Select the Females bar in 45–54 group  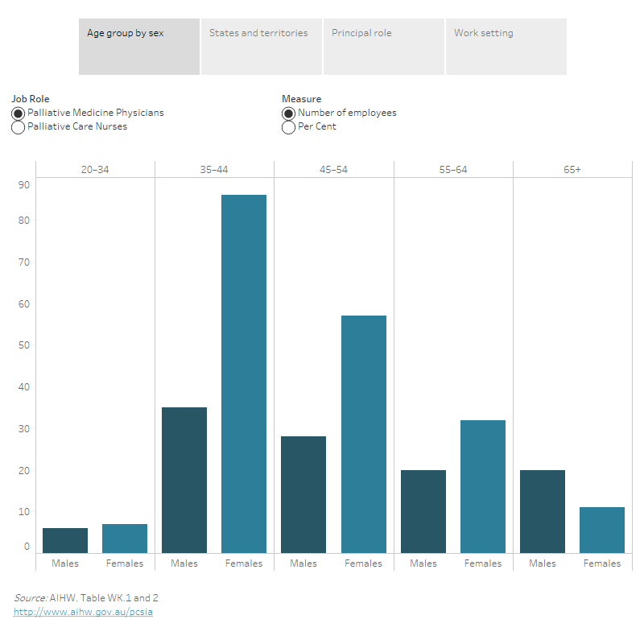point(363,434)
